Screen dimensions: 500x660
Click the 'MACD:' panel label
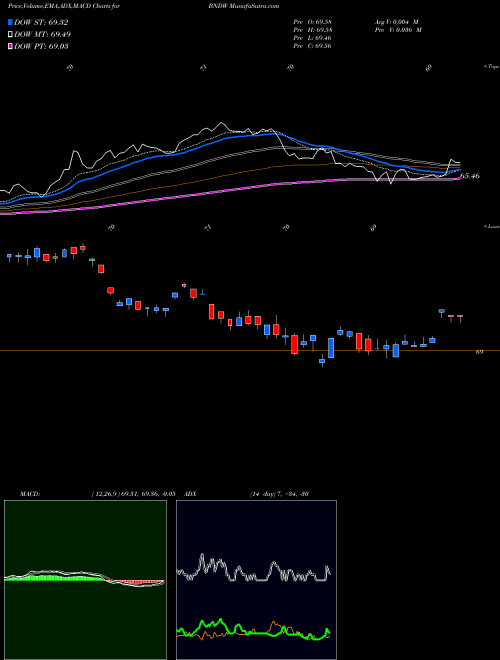[30, 494]
